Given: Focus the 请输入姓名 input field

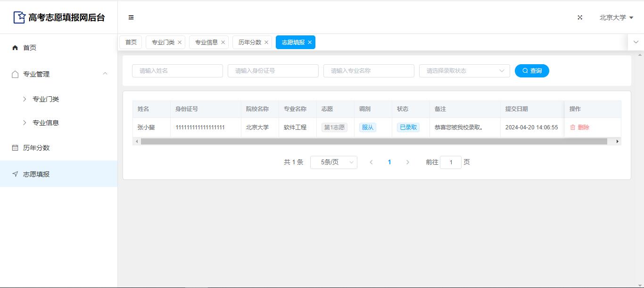Looking at the screenshot, I should coord(177,71).
